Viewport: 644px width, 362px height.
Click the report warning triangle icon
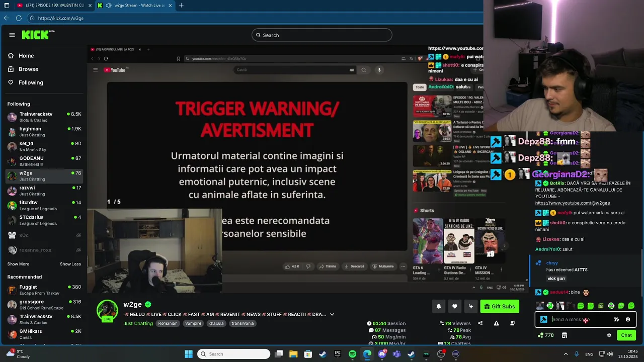click(496, 323)
